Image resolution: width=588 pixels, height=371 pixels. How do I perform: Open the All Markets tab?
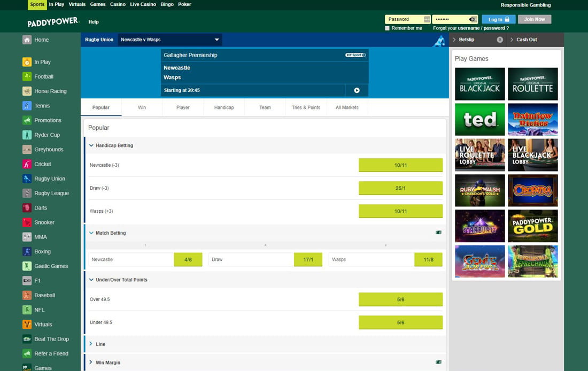coord(347,107)
